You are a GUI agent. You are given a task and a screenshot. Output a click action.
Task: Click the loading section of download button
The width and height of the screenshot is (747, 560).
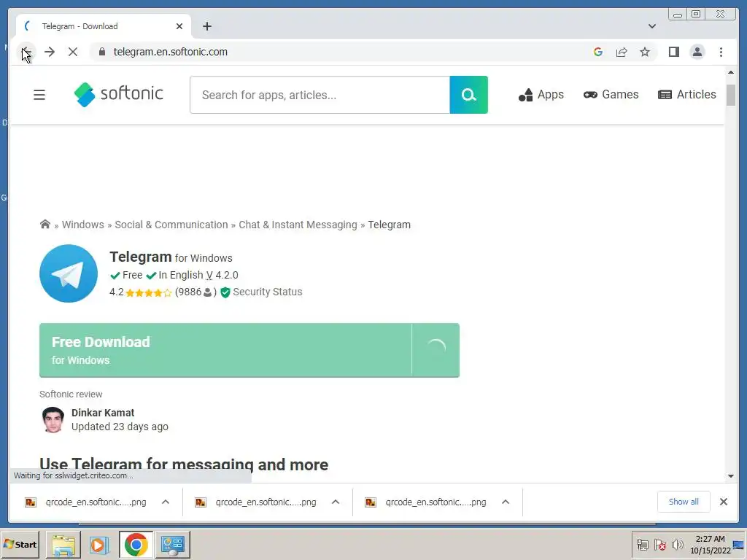(436, 350)
